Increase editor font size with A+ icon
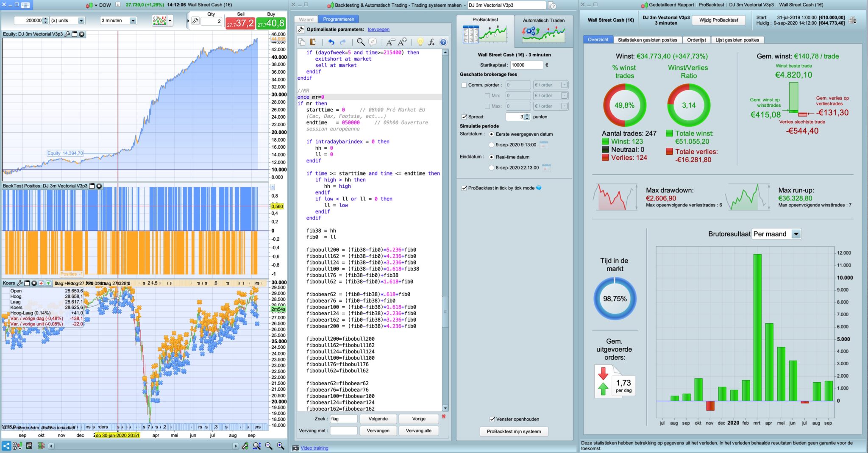The image size is (868, 453). 403,42
